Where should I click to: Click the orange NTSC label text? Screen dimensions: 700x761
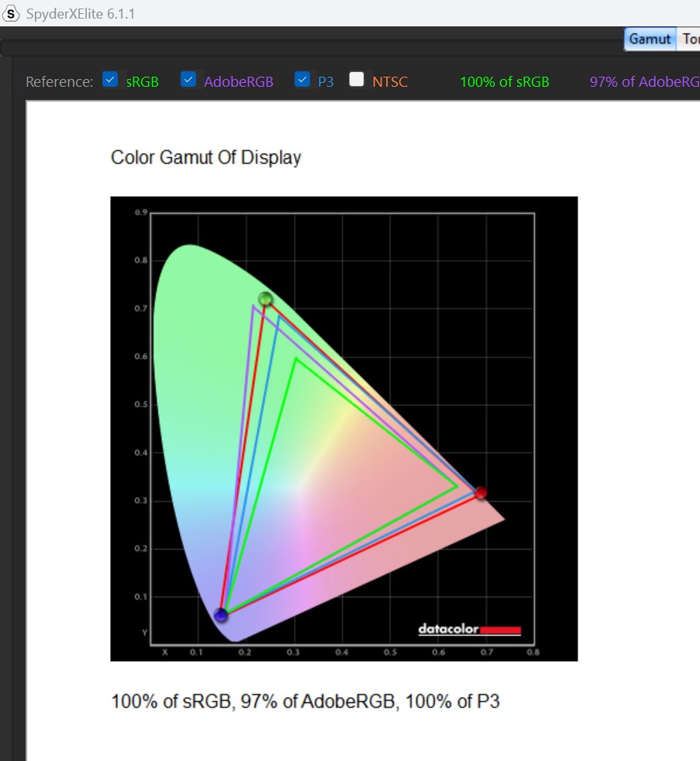(389, 81)
